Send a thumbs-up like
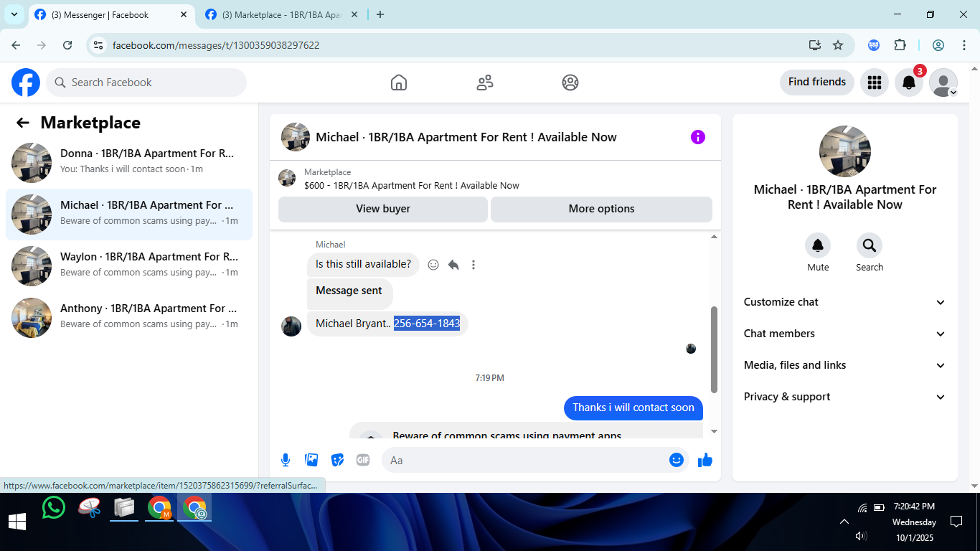980x551 pixels. pos(705,460)
